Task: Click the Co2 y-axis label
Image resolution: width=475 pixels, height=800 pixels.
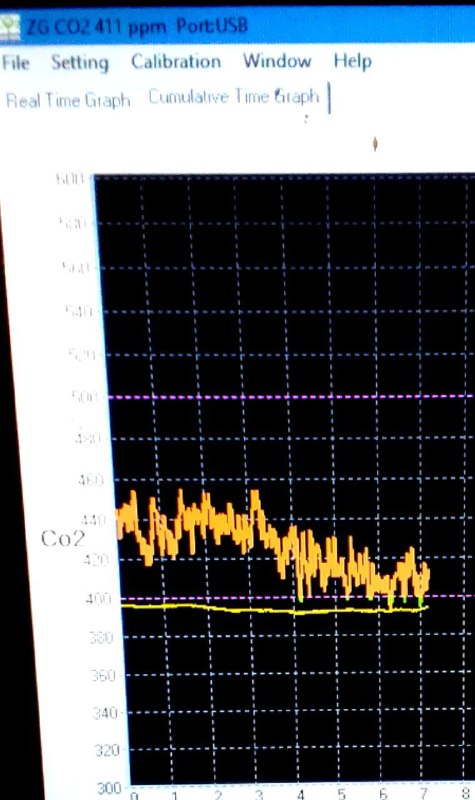Action: (62, 539)
